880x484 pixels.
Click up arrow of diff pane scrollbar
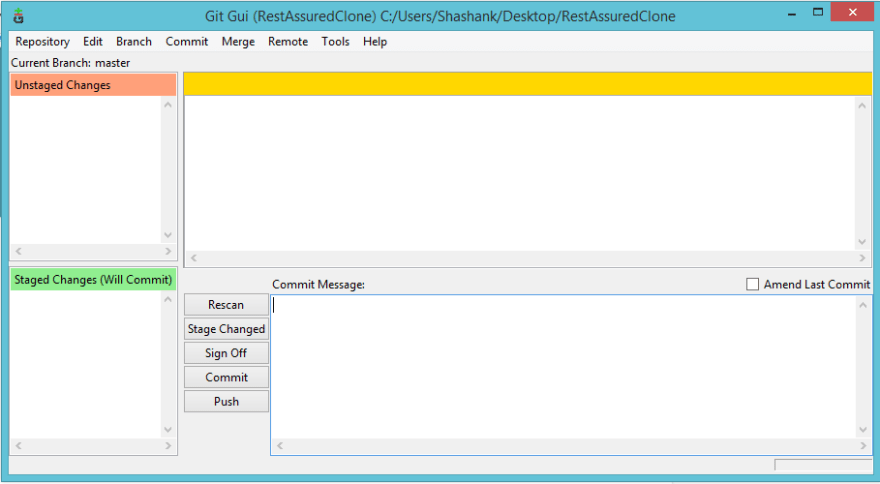[863, 106]
